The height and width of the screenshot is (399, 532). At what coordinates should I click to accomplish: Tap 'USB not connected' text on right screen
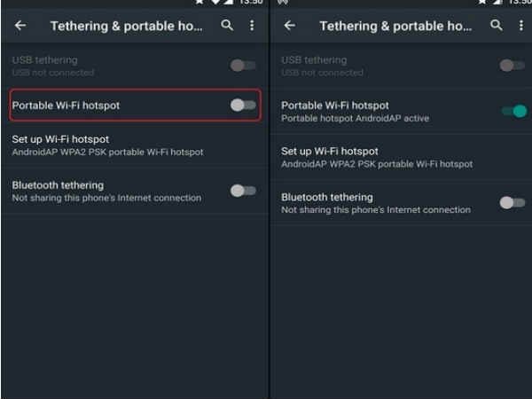click(x=322, y=73)
